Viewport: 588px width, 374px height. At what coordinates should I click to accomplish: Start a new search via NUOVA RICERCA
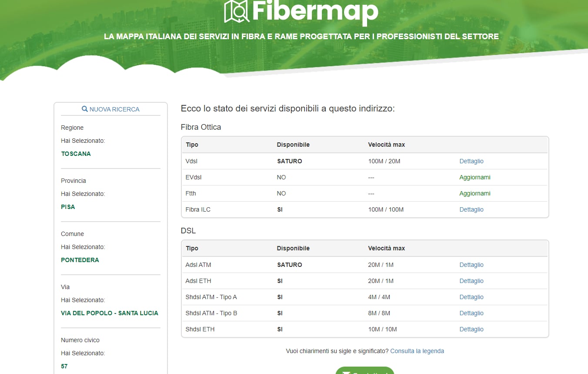click(110, 109)
